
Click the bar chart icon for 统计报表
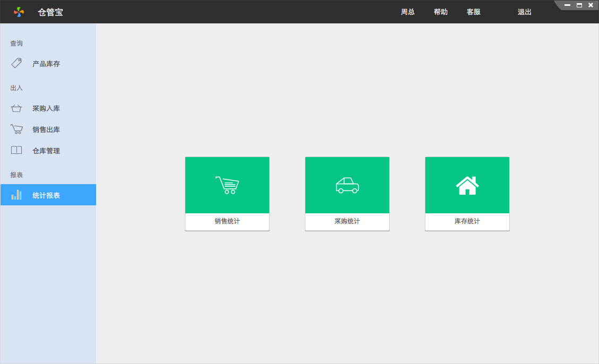coord(16,195)
